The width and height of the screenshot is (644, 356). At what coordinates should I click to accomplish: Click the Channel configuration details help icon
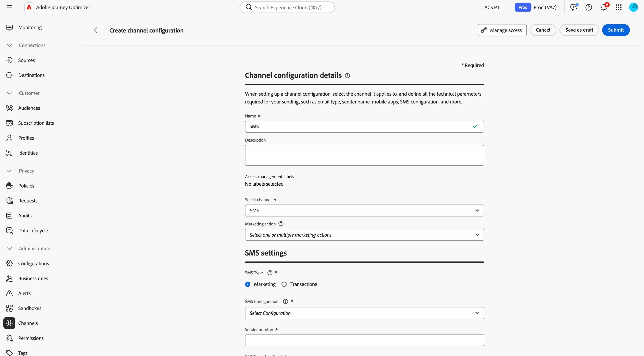pyautogui.click(x=347, y=76)
